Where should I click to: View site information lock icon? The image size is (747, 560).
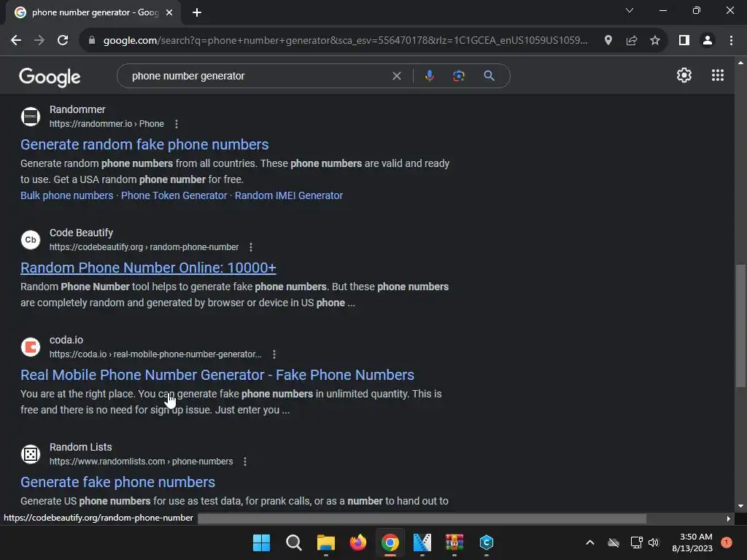92,41
